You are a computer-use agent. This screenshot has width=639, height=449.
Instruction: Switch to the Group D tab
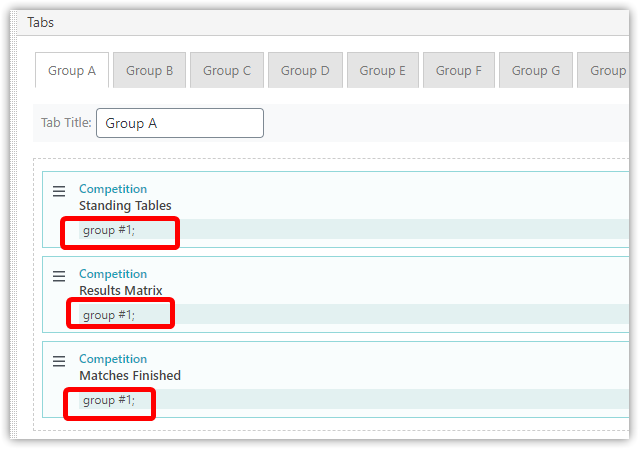[305, 70]
